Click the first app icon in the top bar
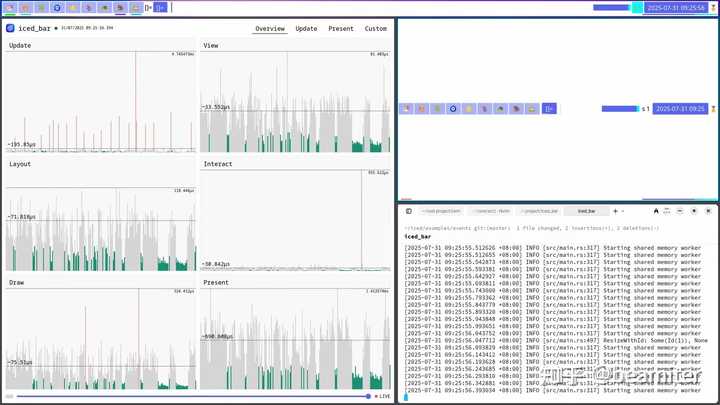The width and height of the screenshot is (720, 405). pos(10,7)
